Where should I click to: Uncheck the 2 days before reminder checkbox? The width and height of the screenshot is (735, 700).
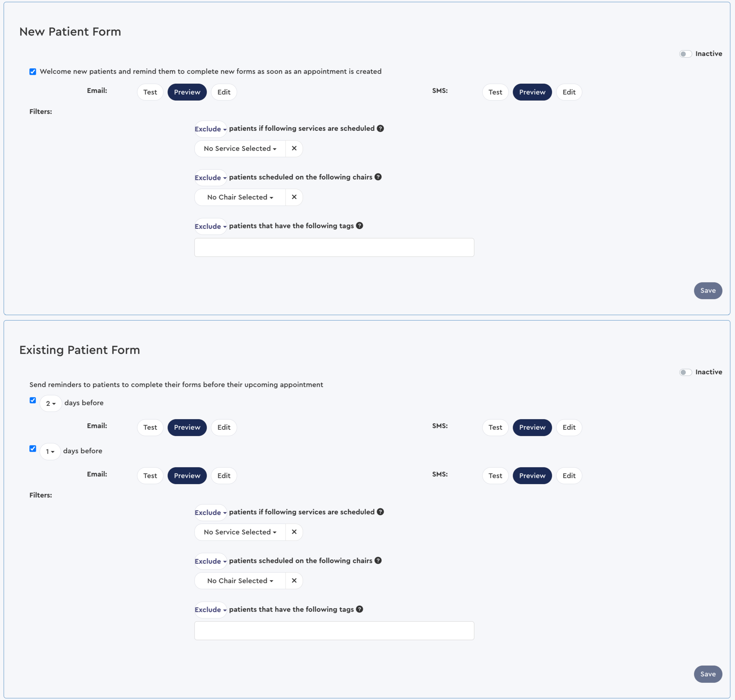[33, 400]
